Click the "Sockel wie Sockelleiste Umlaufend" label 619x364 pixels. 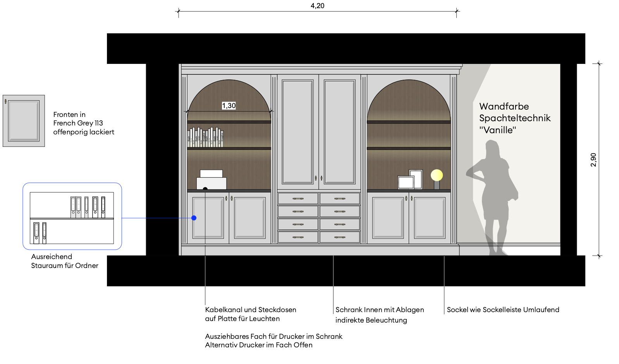[x=503, y=310]
